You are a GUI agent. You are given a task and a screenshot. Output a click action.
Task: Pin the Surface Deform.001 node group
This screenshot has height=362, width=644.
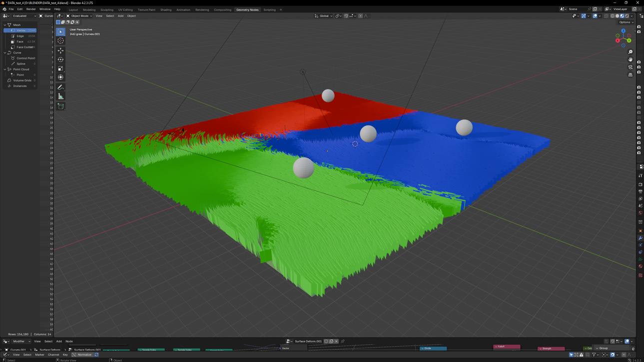tap(343, 341)
